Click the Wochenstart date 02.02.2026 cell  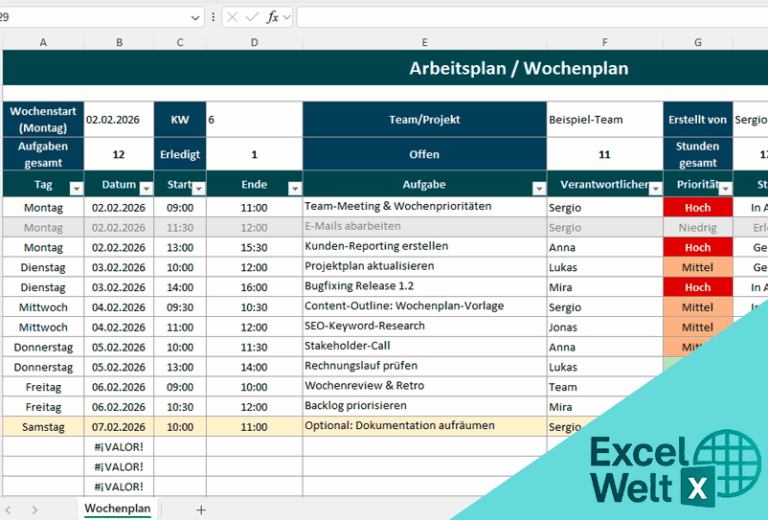click(119, 119)
